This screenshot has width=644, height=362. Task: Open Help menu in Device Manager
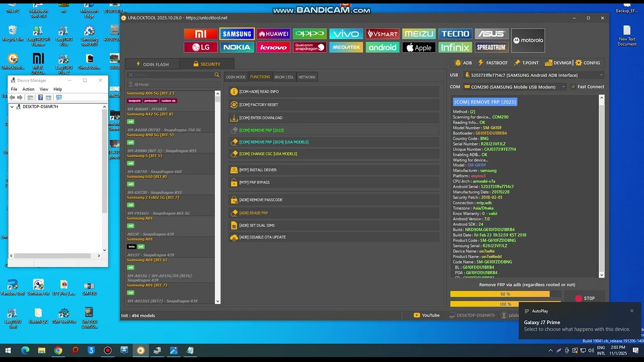[58, 89]
